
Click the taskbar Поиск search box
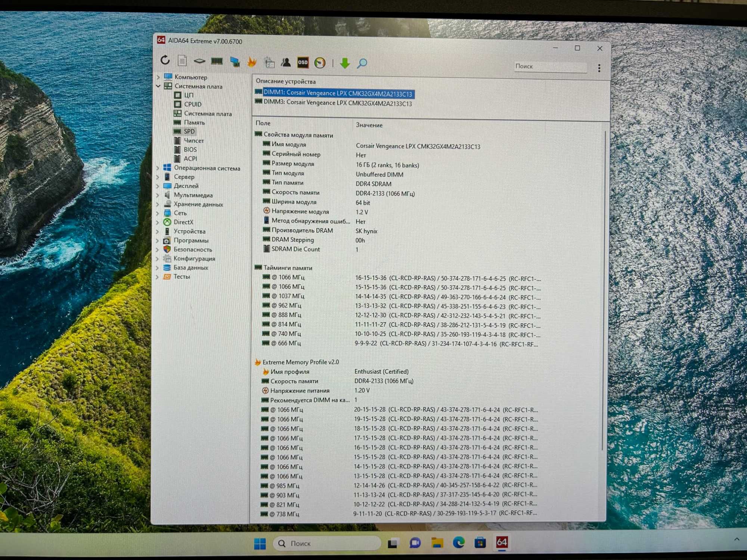(x=327, y=544)
